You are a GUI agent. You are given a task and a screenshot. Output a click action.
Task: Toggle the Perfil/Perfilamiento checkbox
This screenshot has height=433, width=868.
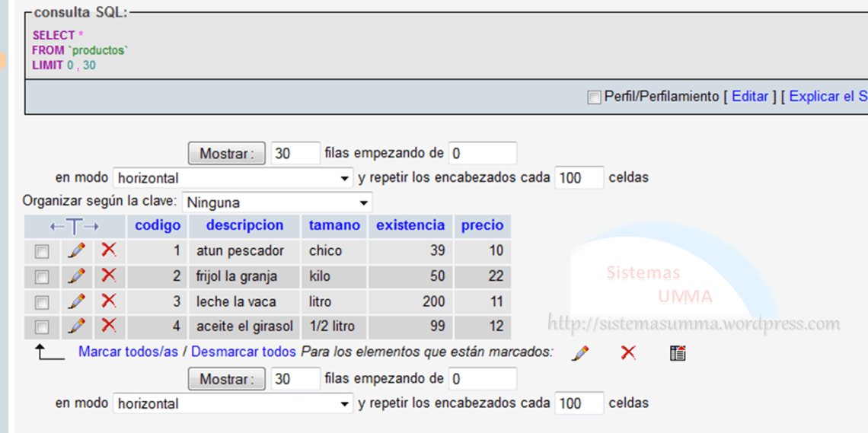594,97
